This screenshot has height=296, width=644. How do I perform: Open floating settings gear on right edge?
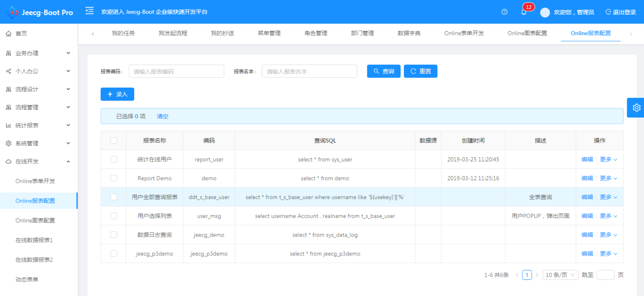click(x=636, y=108)
